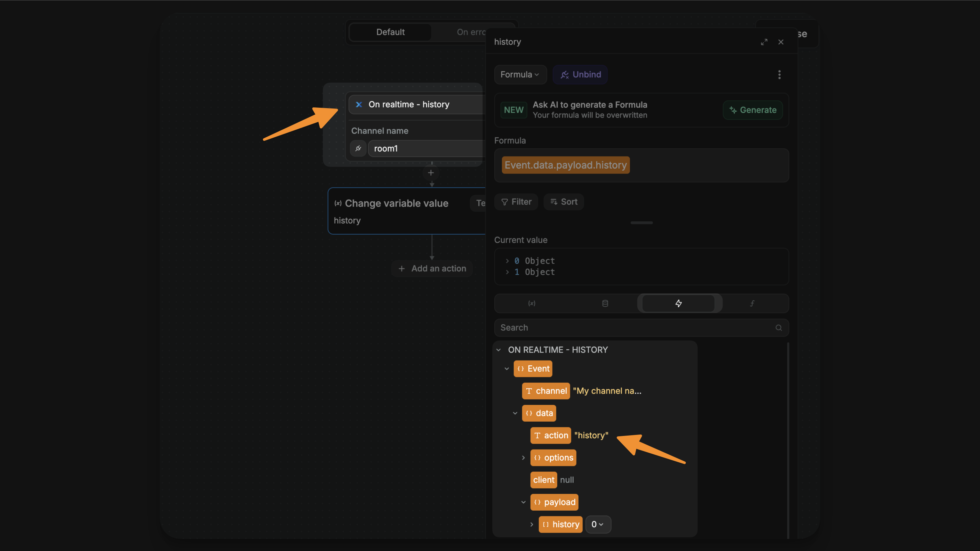Viewport: 980px width, 551px height.
Task: Click the search magnifier icon
Action: coord(778,327)
